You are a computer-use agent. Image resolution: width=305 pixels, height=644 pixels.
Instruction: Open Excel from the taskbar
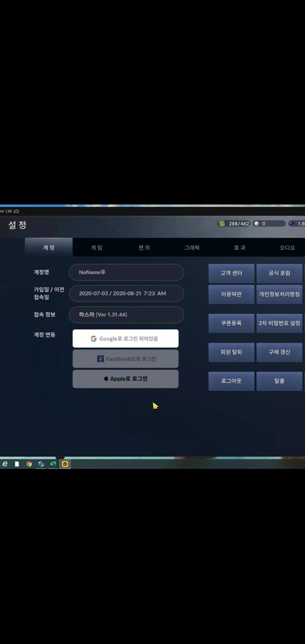[53, 464]
